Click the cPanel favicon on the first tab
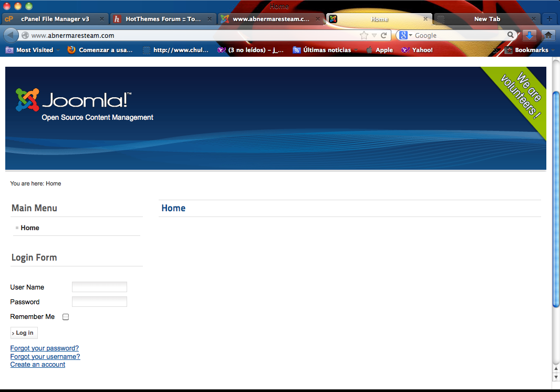This screenshot has width=560, height=392. click(x=9, y=19)
